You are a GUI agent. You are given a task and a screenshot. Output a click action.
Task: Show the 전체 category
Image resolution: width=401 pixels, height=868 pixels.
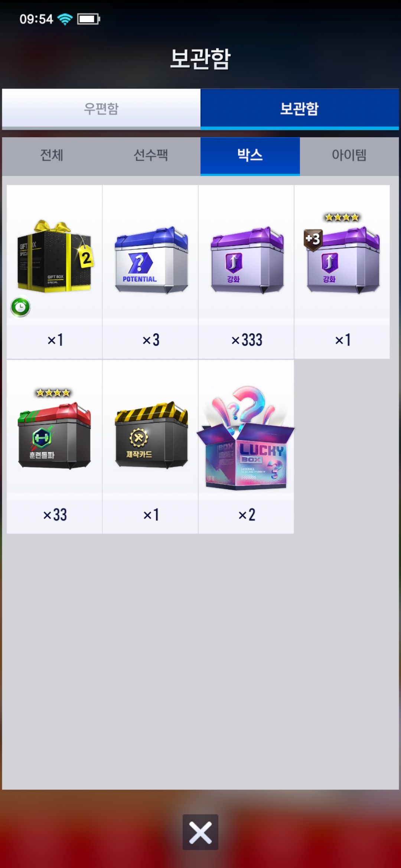click(52, 155)
